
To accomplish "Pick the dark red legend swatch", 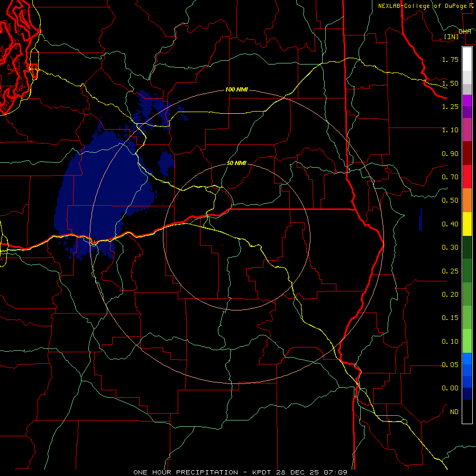I will 467,153.
